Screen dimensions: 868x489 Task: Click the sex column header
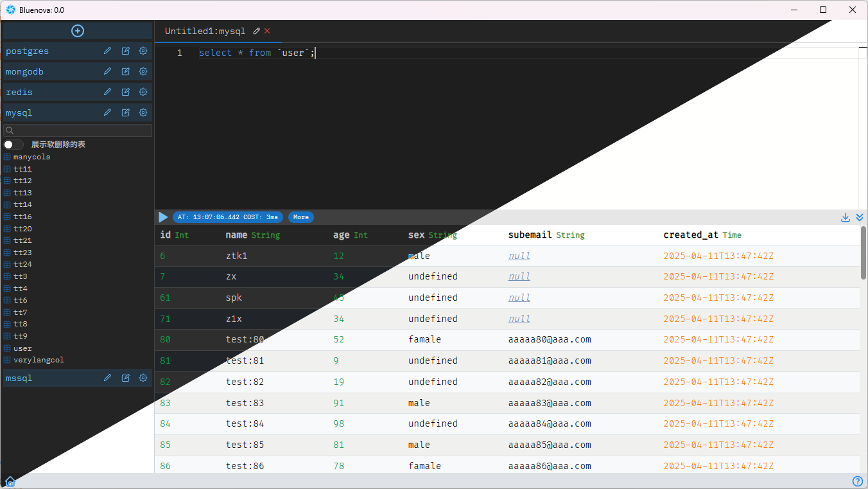pyautogui.click(x=432, y=235)
